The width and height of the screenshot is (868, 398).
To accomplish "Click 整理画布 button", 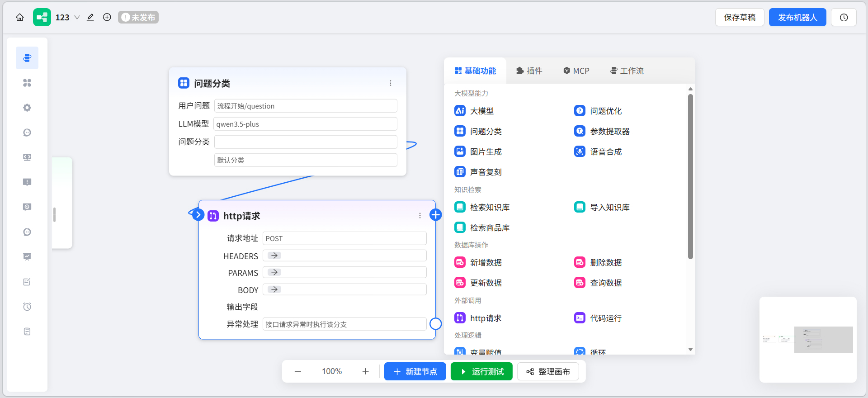I will (548, 371).
